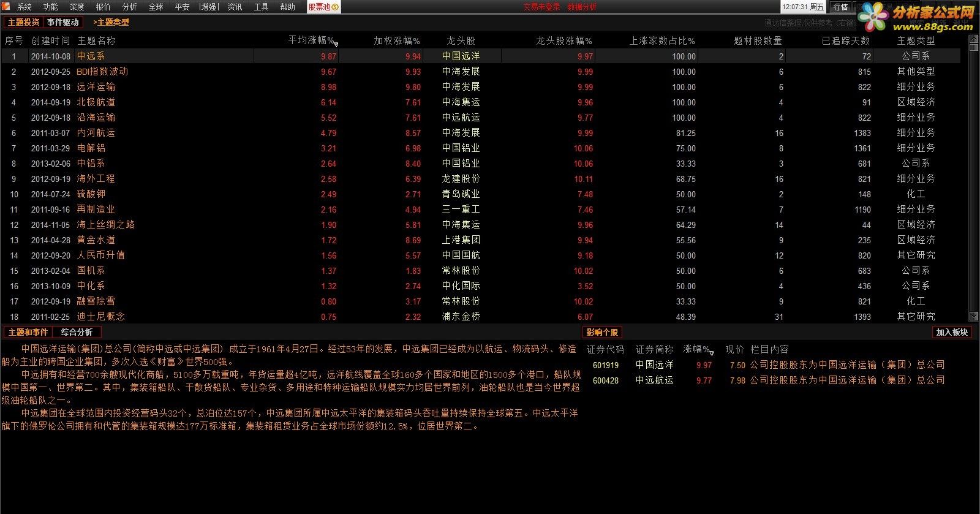
Task: Select the 内河航运 theme
Action: pos(96,132)
